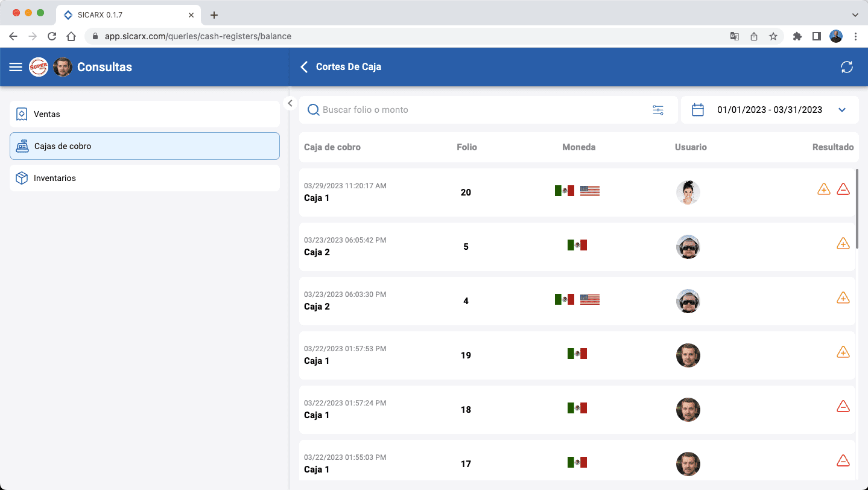Click the calendar icon beside date range
Screen dimensions: 868x490
(698, 110)
